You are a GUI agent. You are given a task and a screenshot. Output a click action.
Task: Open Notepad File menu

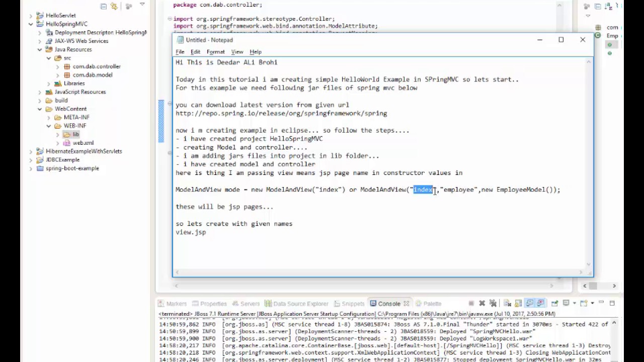click(x=180, y=52)
